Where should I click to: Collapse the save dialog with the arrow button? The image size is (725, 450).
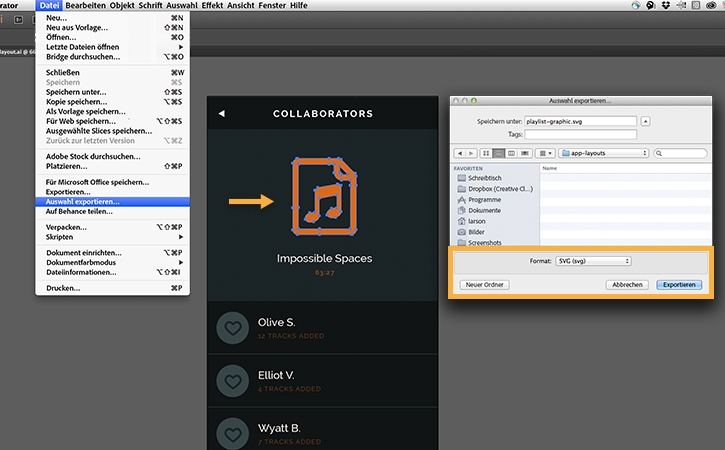[645, 121]
